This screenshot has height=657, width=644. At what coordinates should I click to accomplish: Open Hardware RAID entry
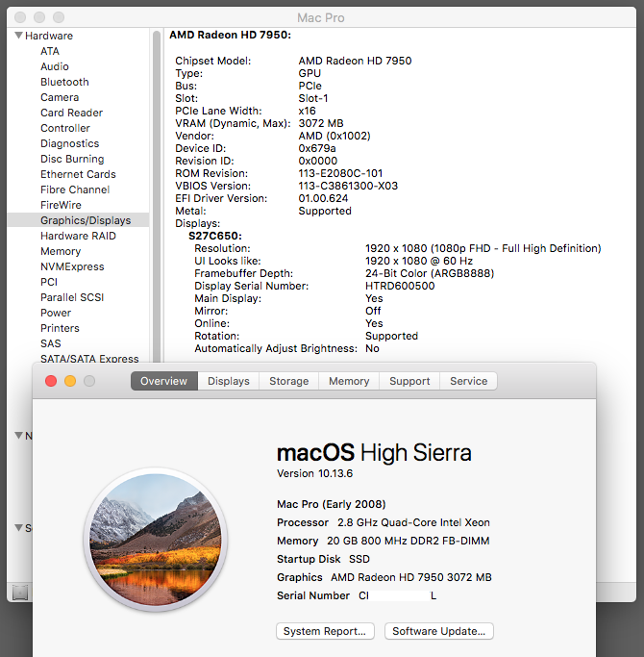point(78,236)
